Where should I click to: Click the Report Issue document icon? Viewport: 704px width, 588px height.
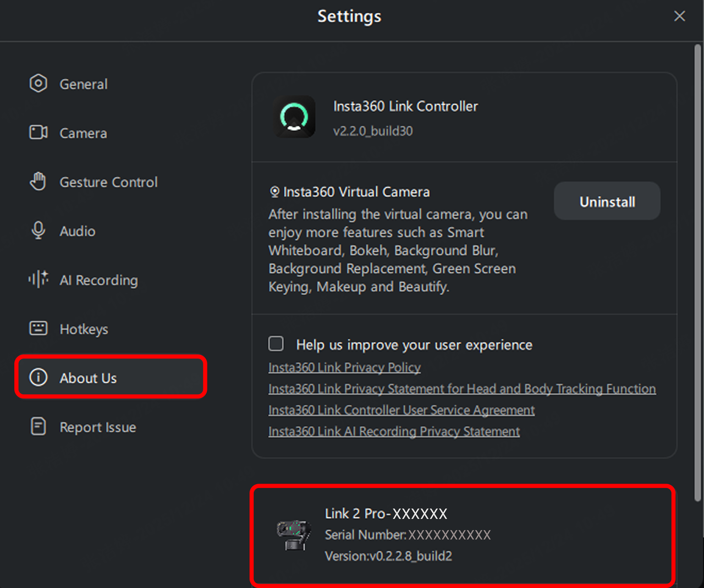click(x=38, y=426)
